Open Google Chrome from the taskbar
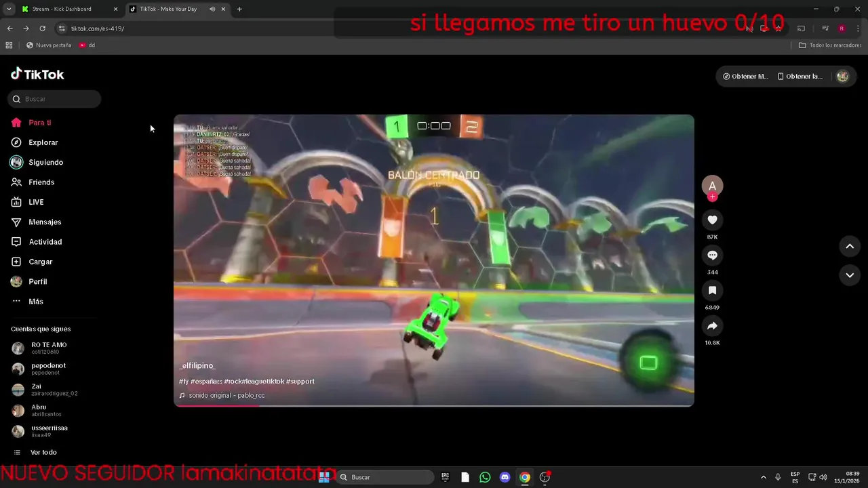This screenshot has height=488, width=868. pyautogui.click(x=525, y=477)
